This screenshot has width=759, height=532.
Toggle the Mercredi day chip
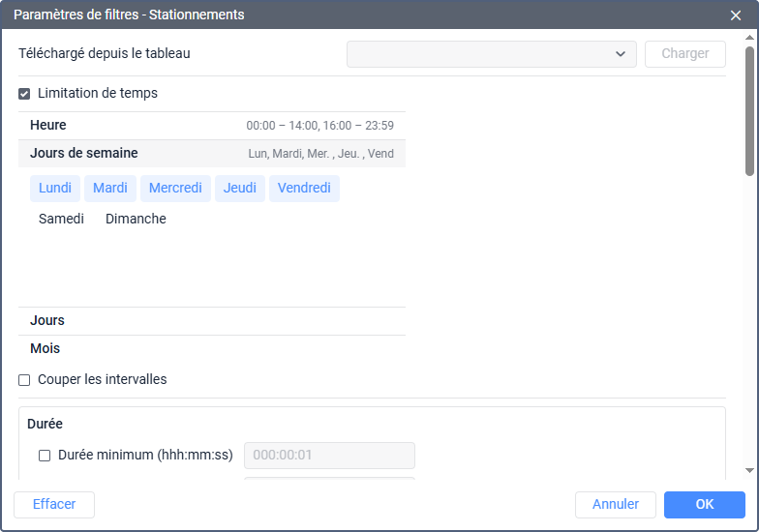(175, 188)
